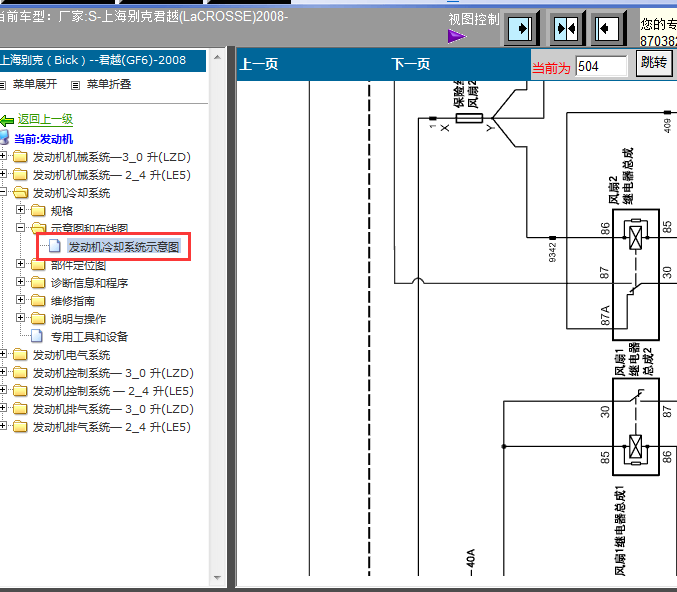
Task: Select 规格 tree label
Action: point(62,211)
